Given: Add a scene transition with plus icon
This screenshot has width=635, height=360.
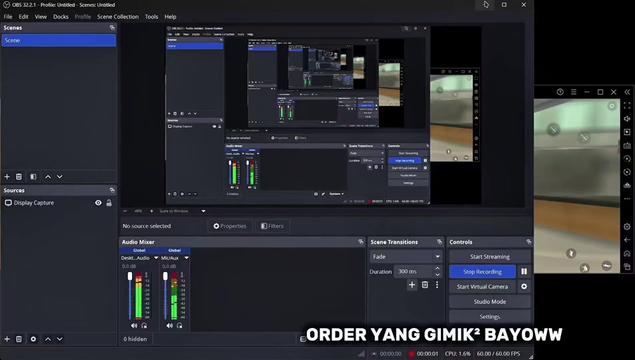Looking at the screenshot, I should (412, 285).
